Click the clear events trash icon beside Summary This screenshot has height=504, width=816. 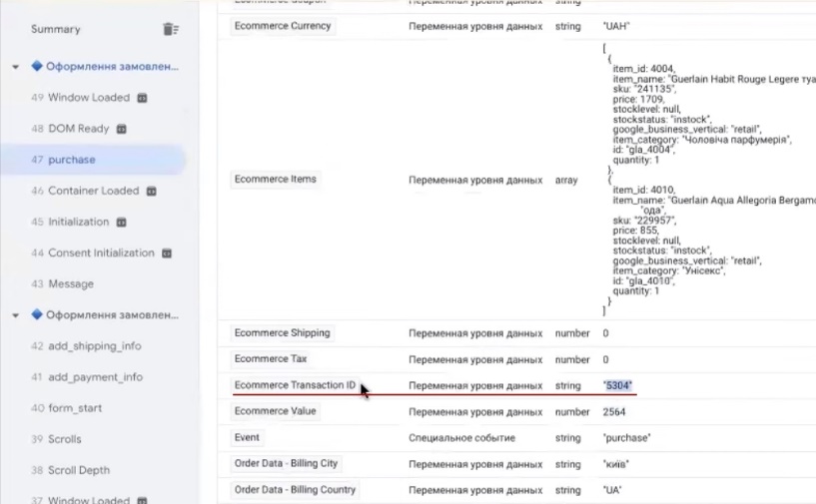[171, 30]
